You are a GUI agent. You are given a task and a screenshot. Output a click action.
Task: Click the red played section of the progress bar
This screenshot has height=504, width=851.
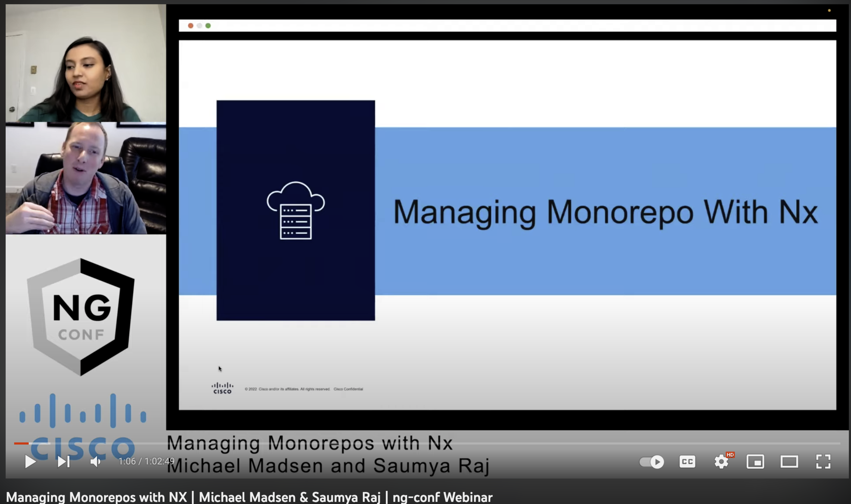click(21, 444)
